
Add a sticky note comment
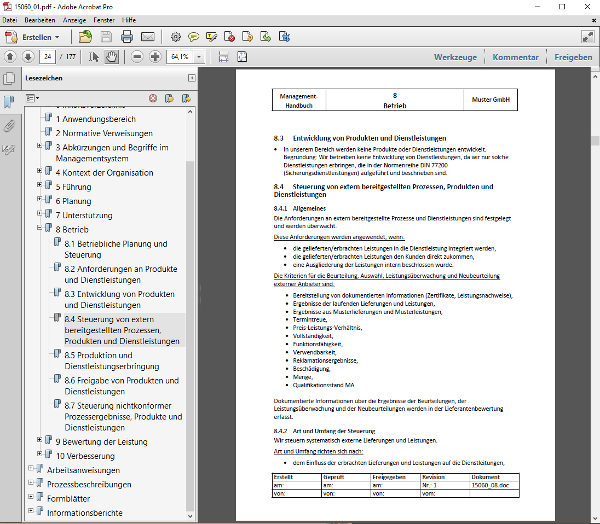point(192,36)
